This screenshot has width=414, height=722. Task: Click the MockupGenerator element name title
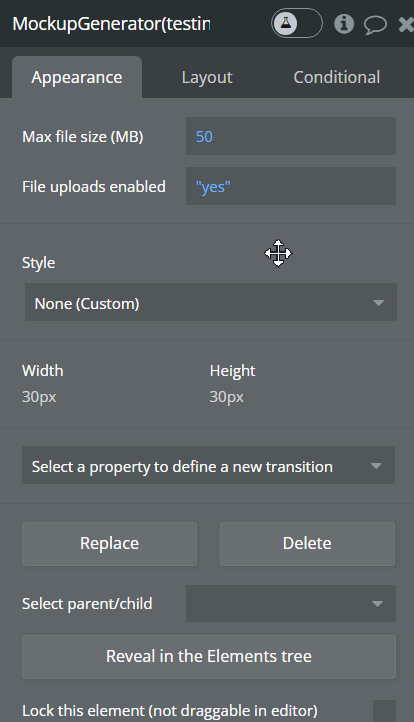click(x=111, y=24)
